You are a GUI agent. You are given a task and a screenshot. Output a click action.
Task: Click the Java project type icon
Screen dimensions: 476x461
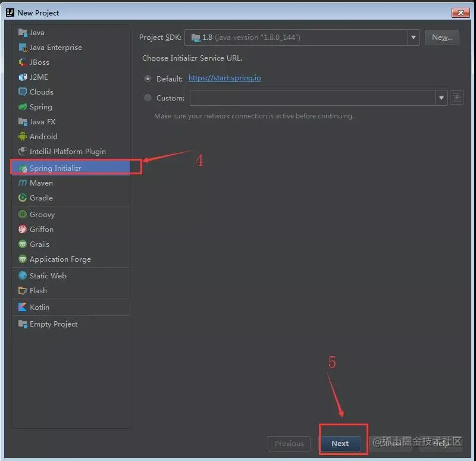coord(23,32)
